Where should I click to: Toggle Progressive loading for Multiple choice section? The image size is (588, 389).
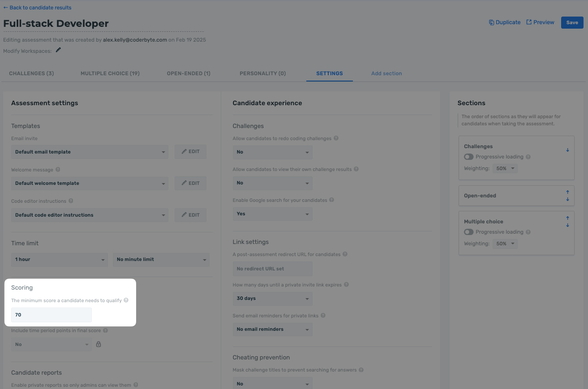469,232
